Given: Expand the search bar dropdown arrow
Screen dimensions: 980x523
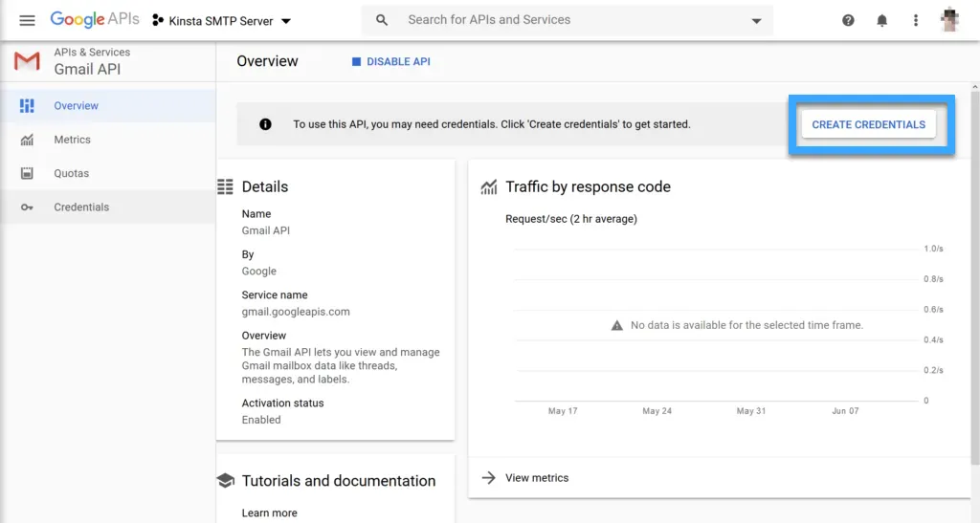Looking at the screenshot, I should 756,21.
